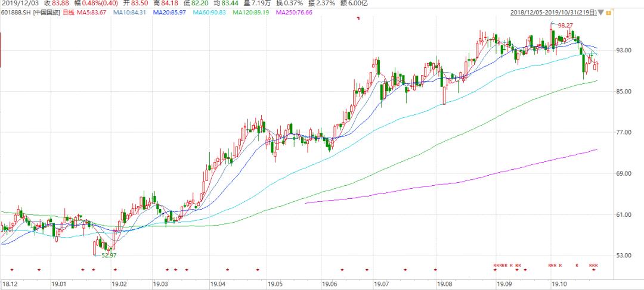Click the high price 84.18 value
644x290 pixels.
click(169, 4)
